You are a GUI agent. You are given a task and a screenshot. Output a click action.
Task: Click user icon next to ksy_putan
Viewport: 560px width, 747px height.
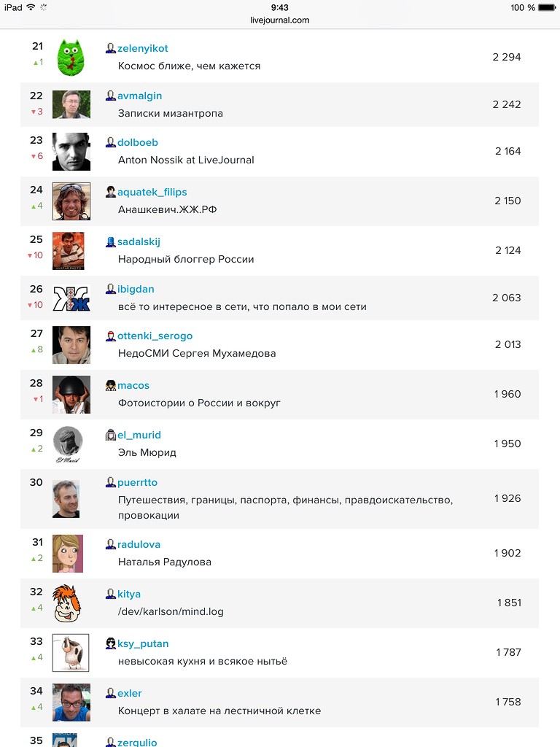tap(111, 643)
